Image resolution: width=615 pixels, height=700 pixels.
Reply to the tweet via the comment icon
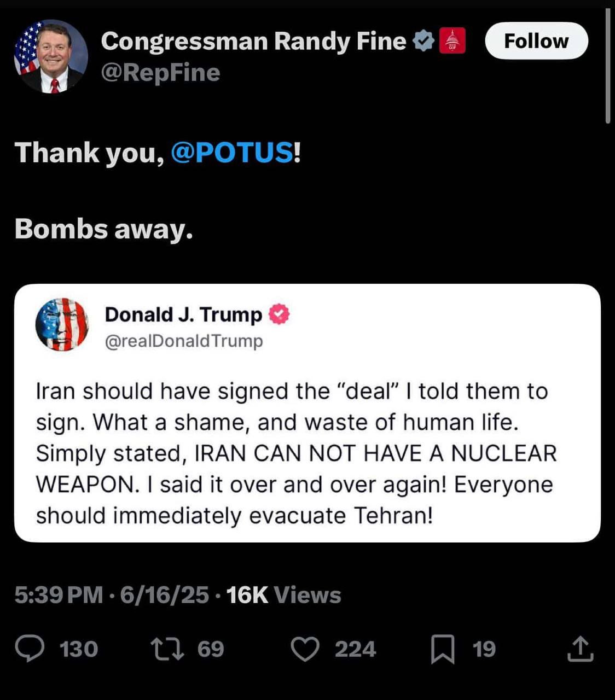pos(30,649)
